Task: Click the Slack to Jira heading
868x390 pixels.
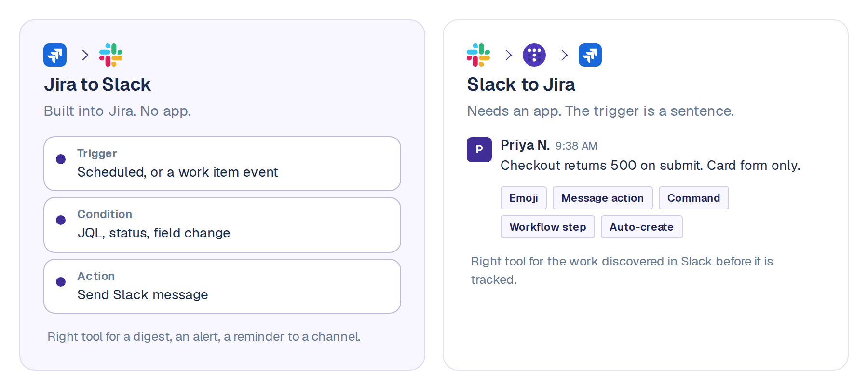Action: (x=521, y=84)
